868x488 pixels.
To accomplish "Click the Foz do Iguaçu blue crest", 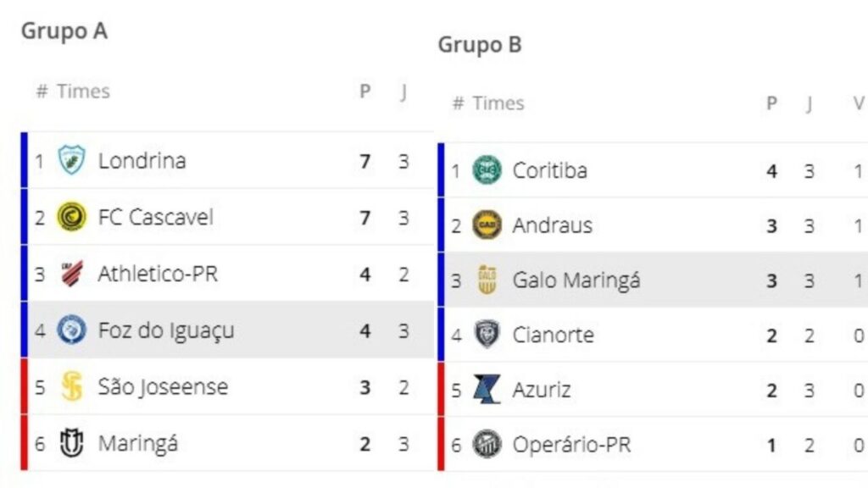I will pos(72,330).
